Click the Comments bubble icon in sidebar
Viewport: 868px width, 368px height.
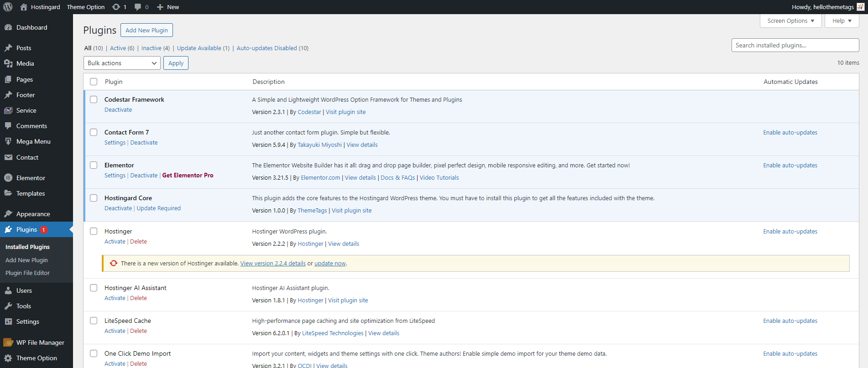point(8,126)
